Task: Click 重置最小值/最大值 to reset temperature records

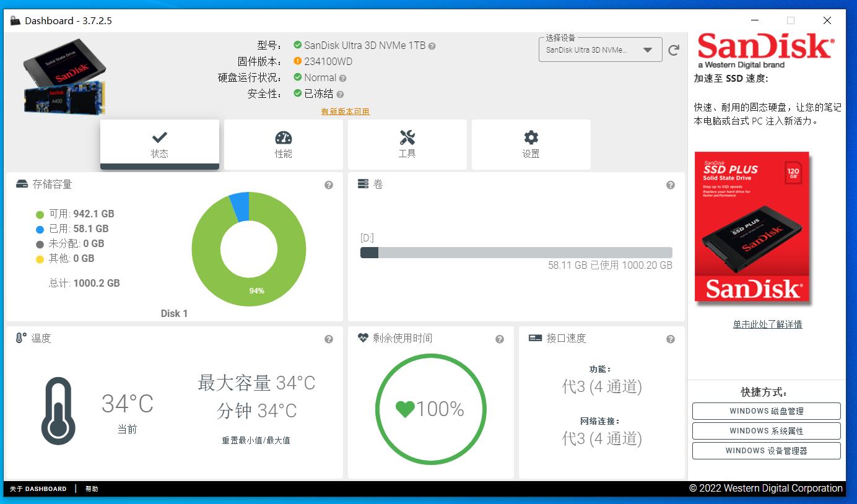Action: tap(254, 440)
